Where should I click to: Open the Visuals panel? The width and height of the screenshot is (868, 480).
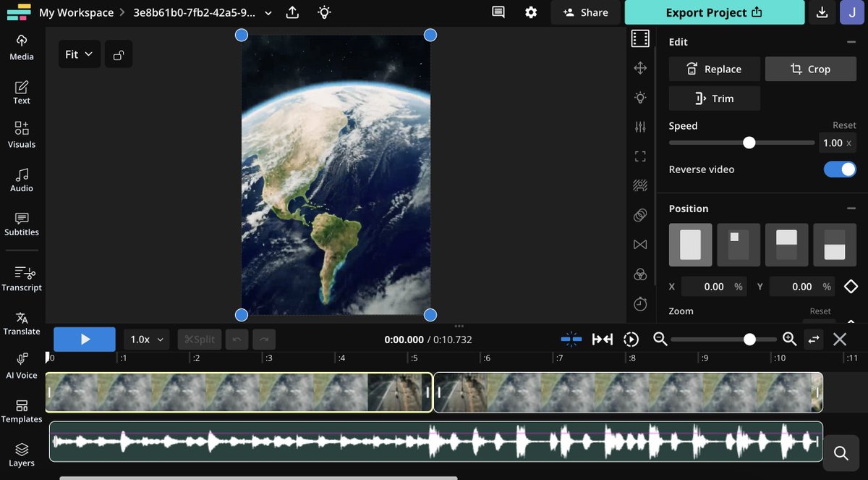22,135
